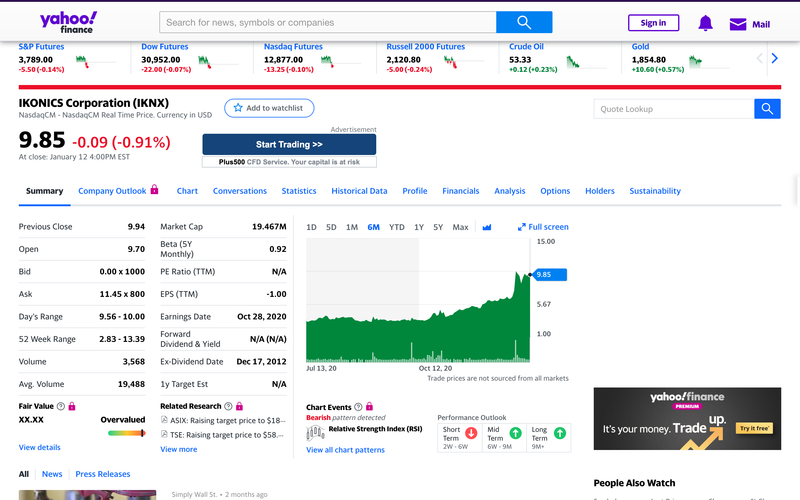The height and width of the screenshot is (500, 800).
Task: Click the blue search magnifier button
Action: (x=524, y=22)
